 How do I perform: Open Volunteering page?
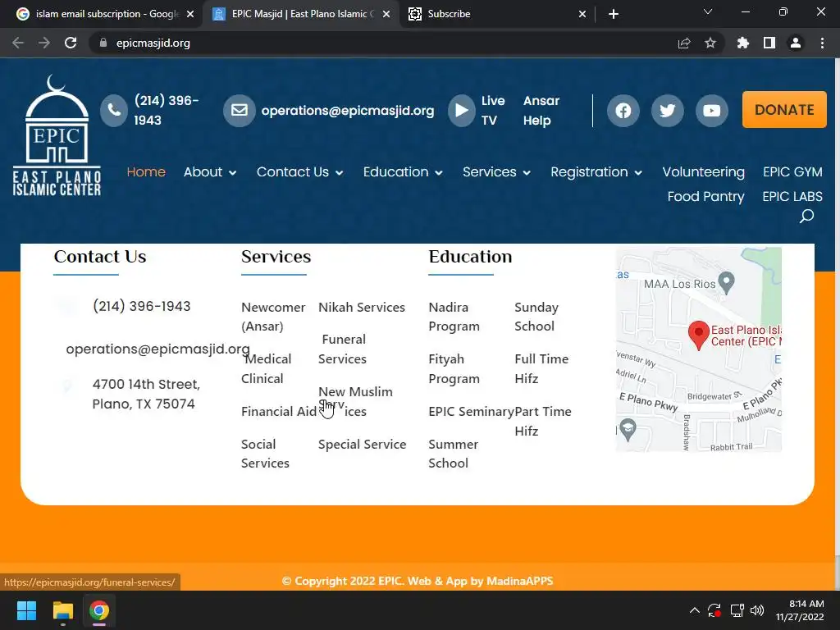tap(703, 172)
